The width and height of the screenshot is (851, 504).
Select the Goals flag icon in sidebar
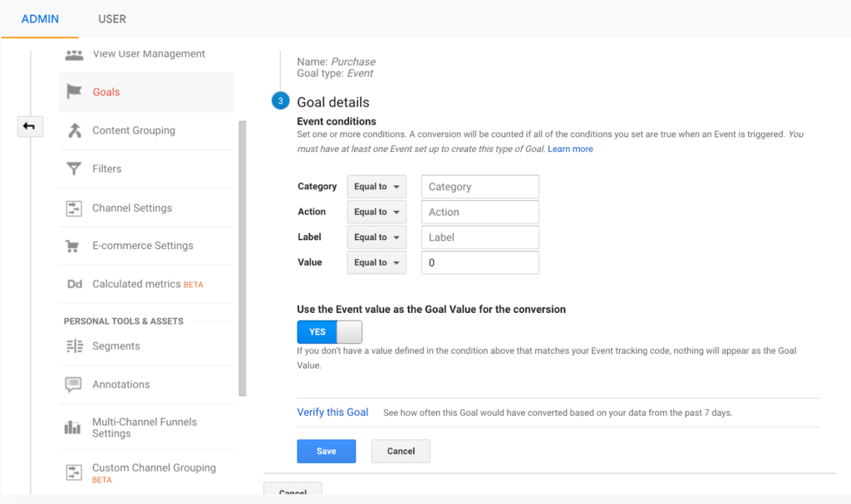pyautogui.click(x=75, y=91)
